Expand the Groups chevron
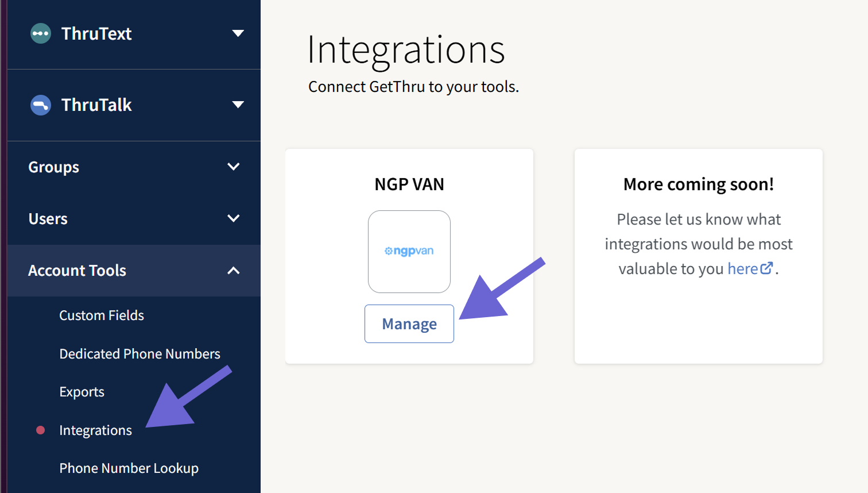Screen dimensions: 868x493 pos(234,167)
